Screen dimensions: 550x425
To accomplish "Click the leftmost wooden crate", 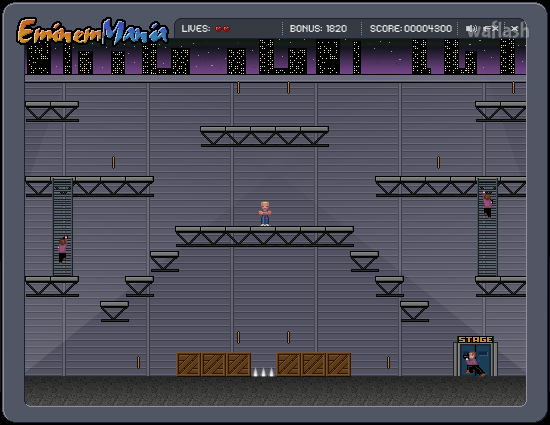I will click(x=188, y=365).
